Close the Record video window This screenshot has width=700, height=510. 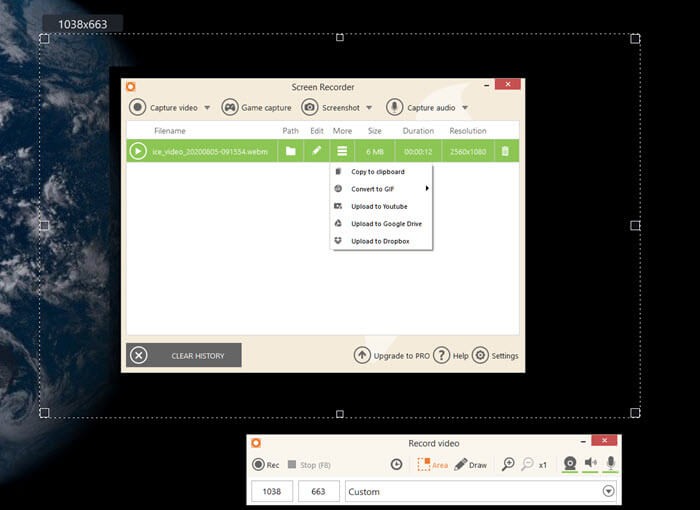click(x=604, y=440)
